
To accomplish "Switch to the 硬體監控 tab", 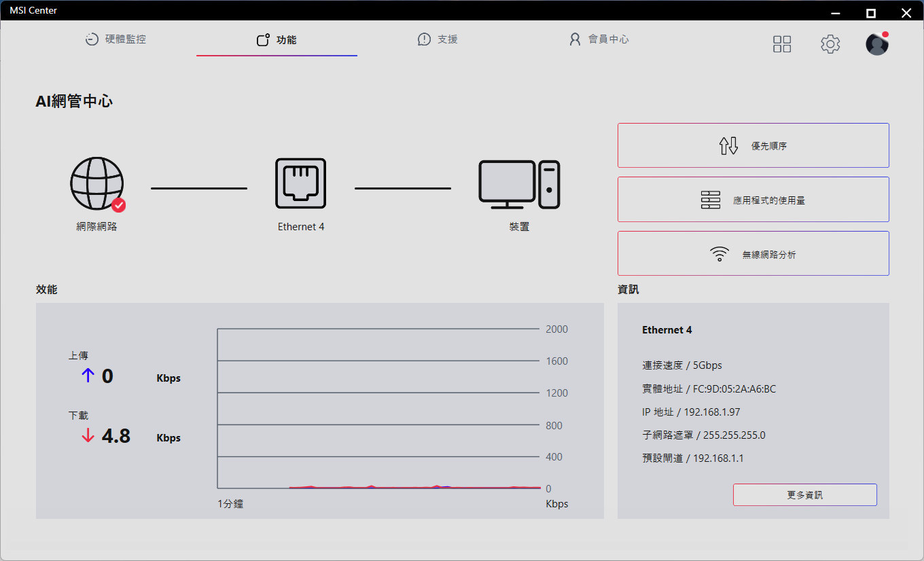I will pyautogui.click(x=115, y=39).
